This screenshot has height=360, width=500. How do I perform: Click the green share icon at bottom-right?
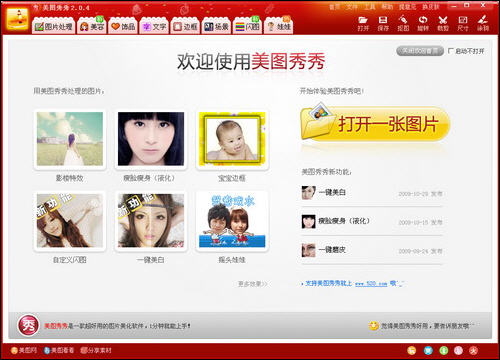[444, 350]
